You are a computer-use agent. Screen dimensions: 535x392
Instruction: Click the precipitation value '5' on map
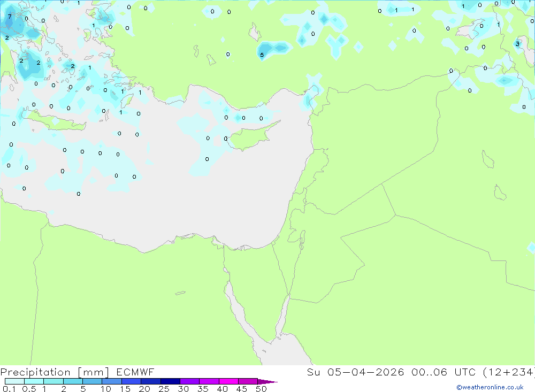point(262,55)
